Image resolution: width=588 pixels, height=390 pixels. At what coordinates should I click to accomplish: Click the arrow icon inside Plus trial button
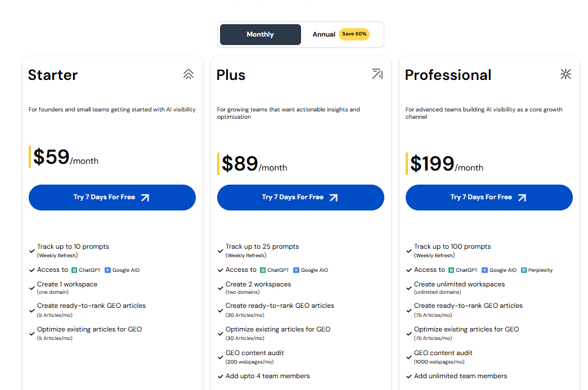pyautogui.click(x=334, y=198)
